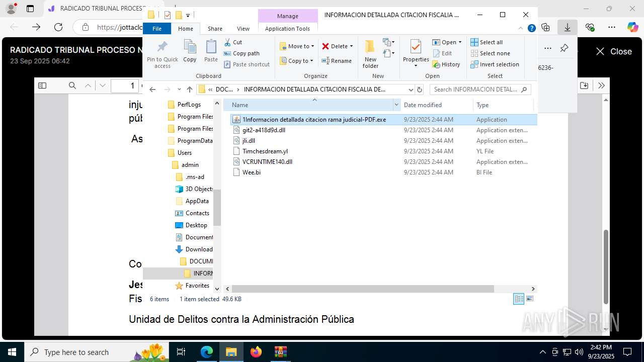Open recent locations dropdown arrow
The image size is (644, 362).
[x=179, y=89]
